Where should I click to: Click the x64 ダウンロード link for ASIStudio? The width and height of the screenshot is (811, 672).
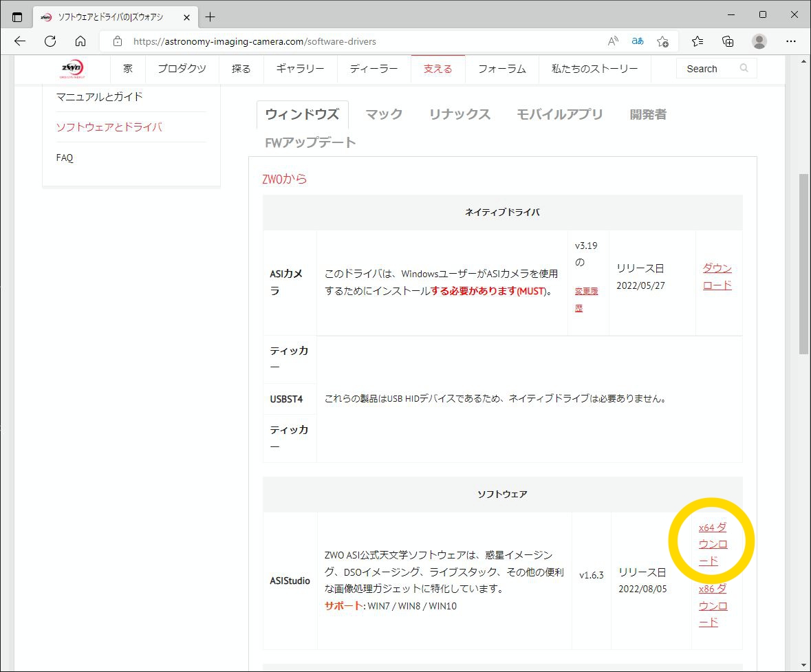click(713, 544)
